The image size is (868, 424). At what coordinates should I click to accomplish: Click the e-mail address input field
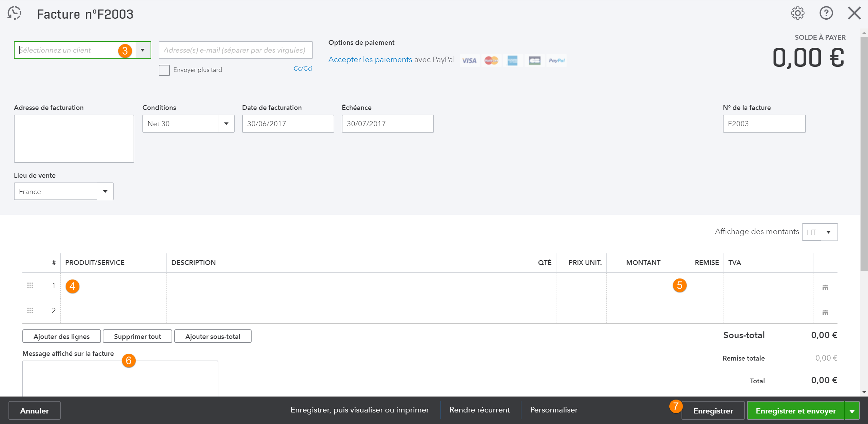[235, 50]
